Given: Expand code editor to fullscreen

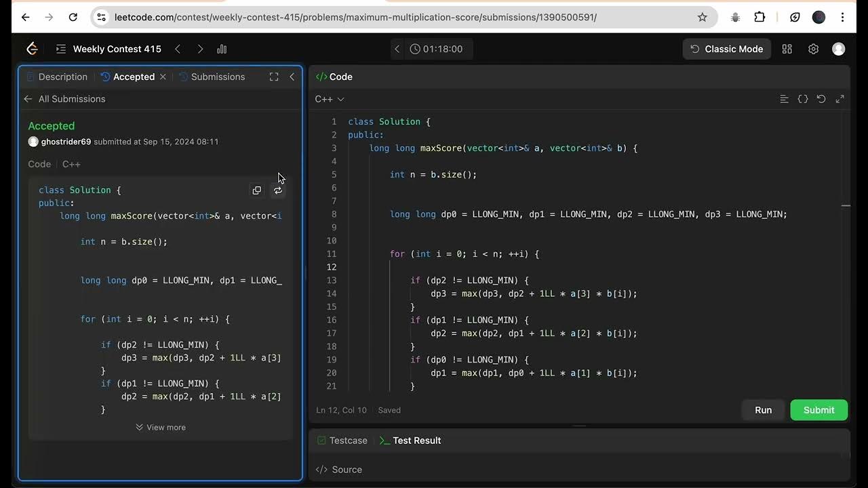Looking at the screenshot, I should (840, 99).
